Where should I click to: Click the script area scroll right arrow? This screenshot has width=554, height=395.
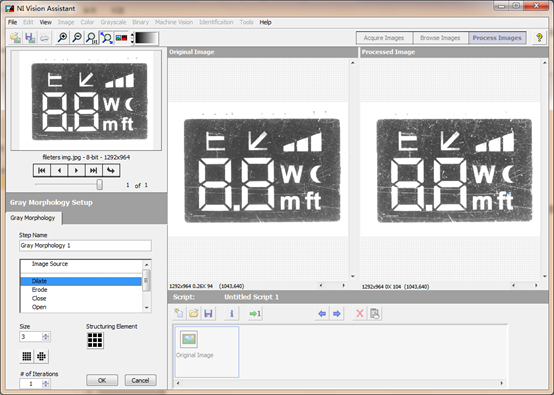[502, 383]
